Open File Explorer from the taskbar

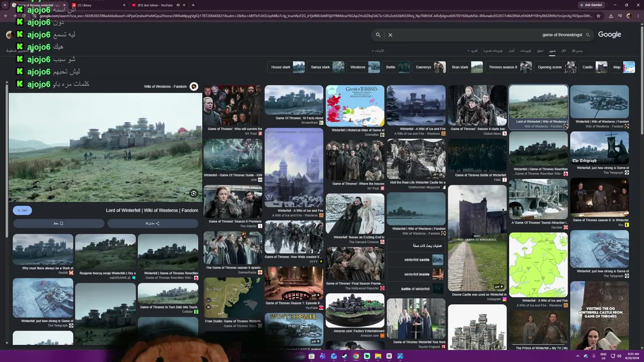(x=378, y=356)
